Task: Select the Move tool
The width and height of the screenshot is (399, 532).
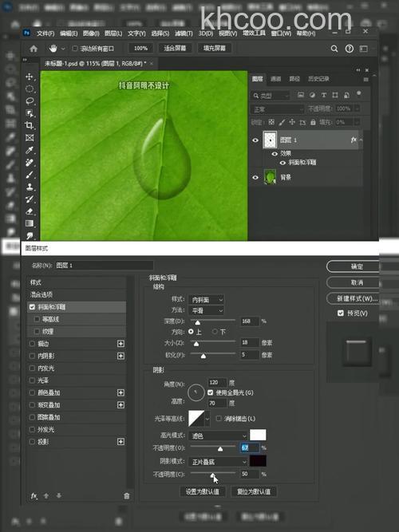Action: (30, 77)
